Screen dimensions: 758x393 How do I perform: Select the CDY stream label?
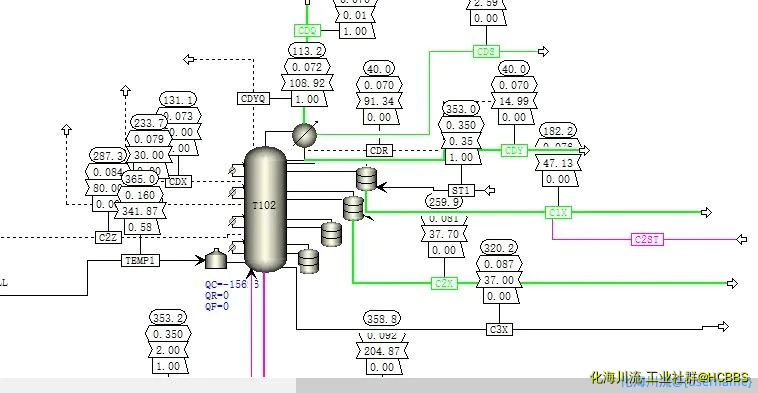(x=514, y=150)
